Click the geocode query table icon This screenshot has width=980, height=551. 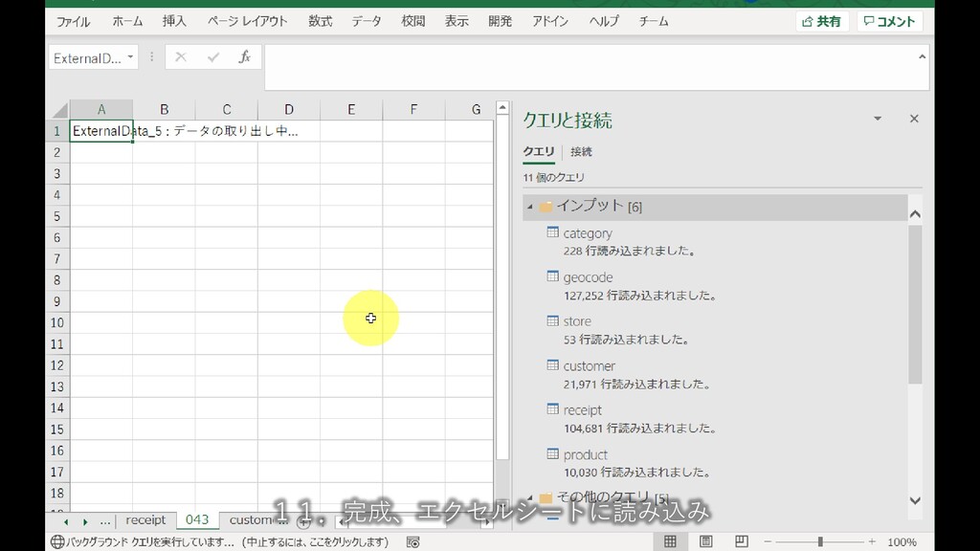click(552, 276)
